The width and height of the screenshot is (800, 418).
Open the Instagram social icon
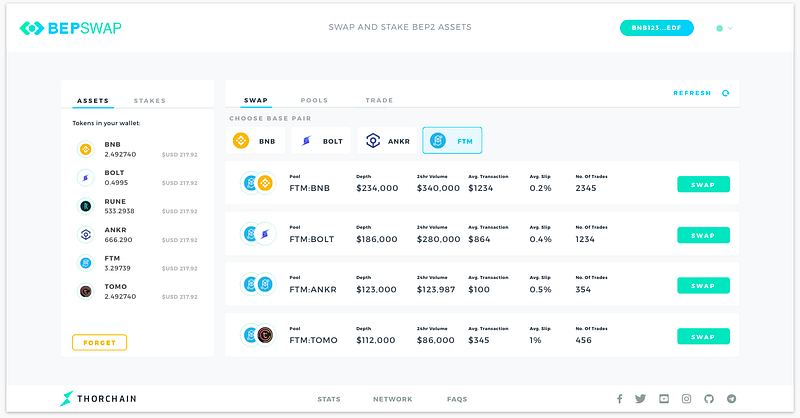[687, 399]
